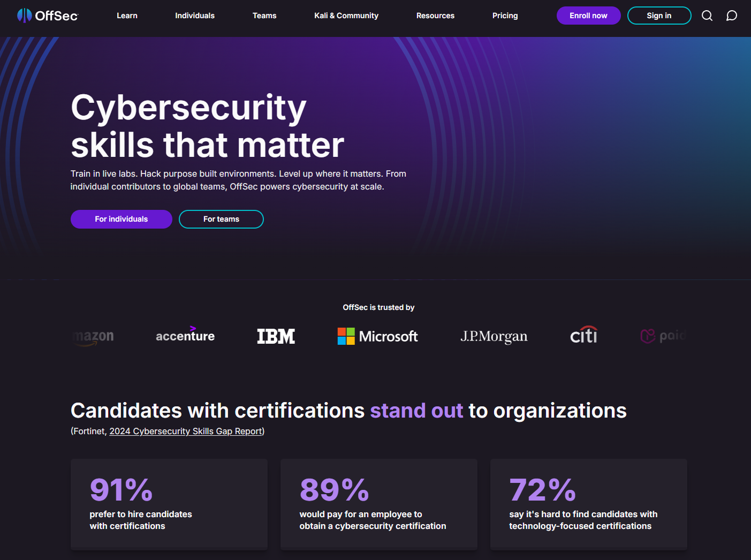The image size is (751, 560).
Task: Click the IBM logo
Action: (276, 336)
